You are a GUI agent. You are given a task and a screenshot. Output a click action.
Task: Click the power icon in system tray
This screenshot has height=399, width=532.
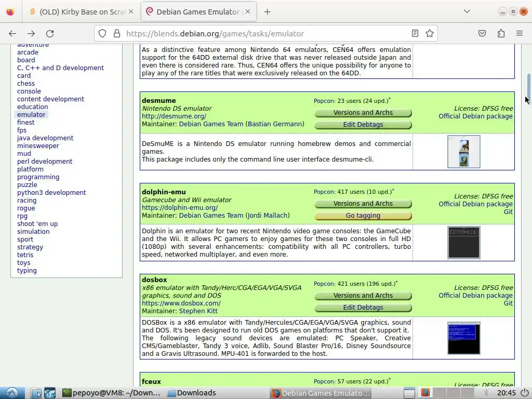pyautogui.click(x=525, y=393)
